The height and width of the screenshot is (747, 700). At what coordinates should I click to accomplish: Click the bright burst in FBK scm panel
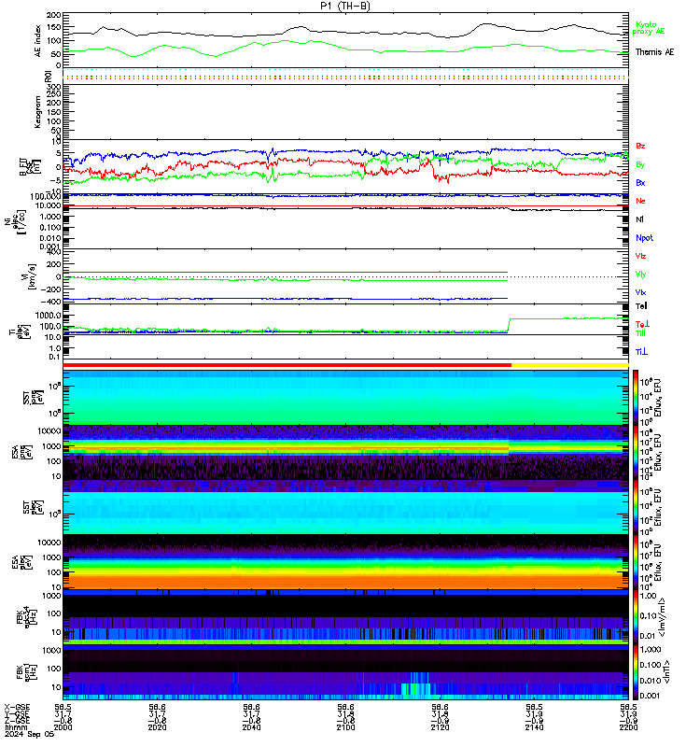click(x=417, y=686)
